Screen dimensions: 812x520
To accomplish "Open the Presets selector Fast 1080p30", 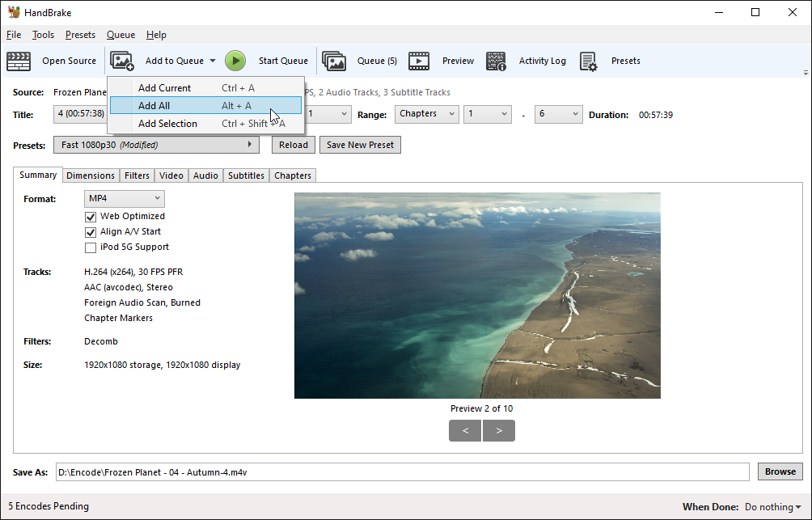I will tap(156, 145).
